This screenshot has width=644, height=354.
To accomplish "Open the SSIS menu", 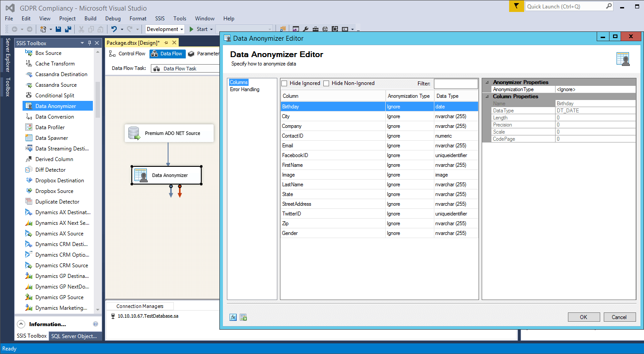I will [160, 19].
